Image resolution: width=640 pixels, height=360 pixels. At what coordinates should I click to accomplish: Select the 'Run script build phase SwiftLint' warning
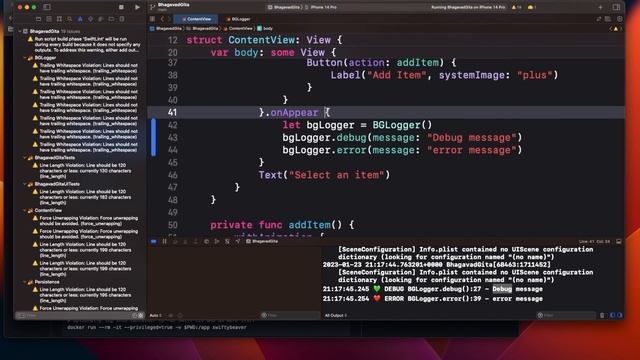[83, 44]
